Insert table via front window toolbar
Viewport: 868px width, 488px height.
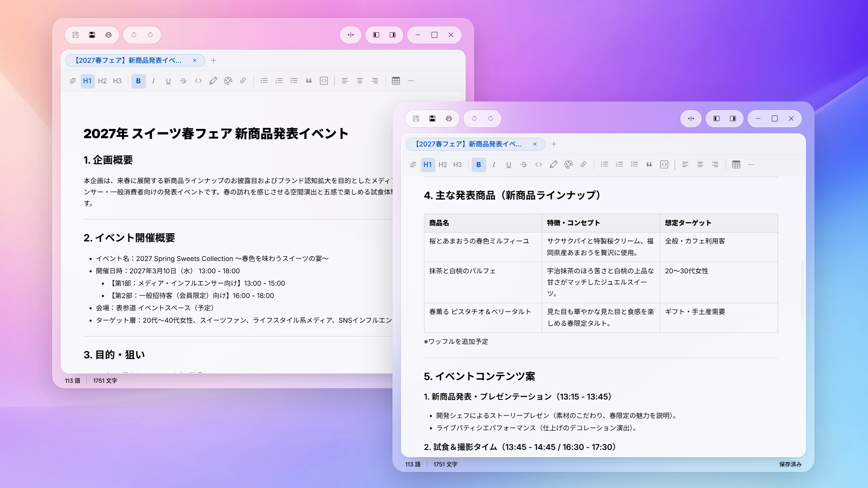pyautogui.click(x=736, y=165)
